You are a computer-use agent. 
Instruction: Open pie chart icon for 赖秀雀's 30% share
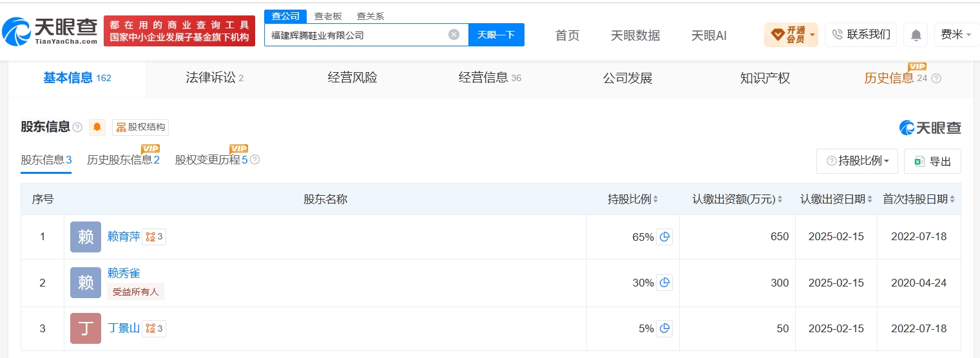click(664, 283)
